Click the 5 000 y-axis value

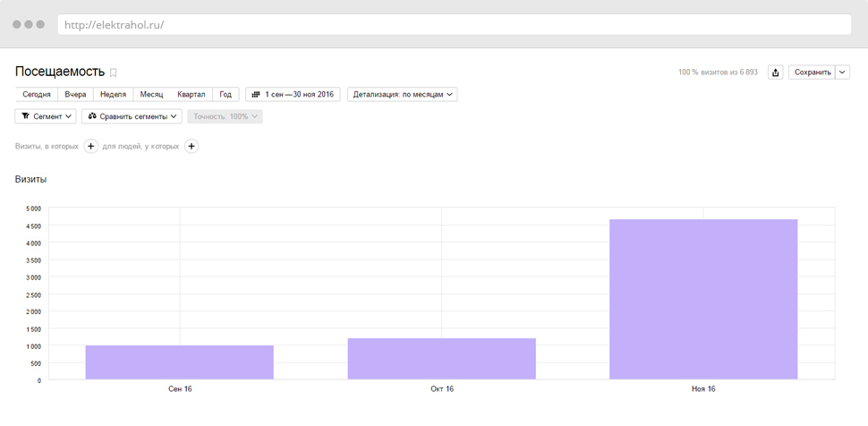pos(33,209)
